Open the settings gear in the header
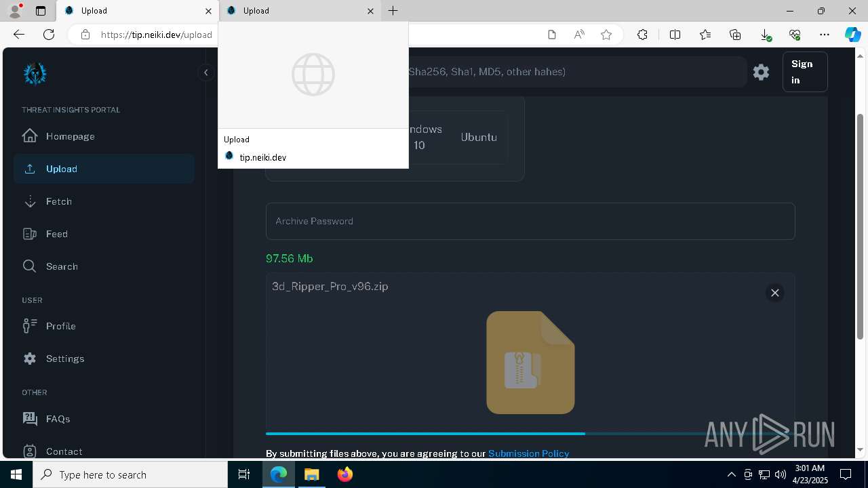868x488 pixels. (761, 72)
